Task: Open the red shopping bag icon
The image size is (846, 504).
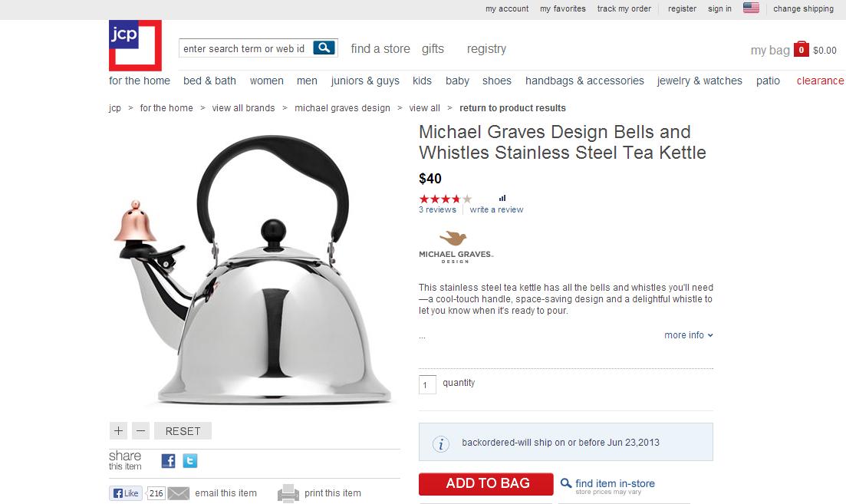Action: tap(802, 49)
